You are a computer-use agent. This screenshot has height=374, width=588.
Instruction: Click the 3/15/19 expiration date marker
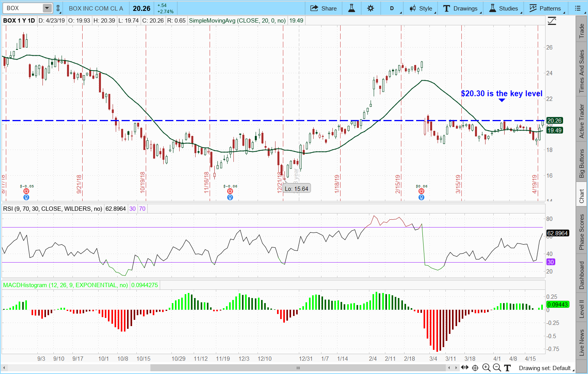point(458,184)
